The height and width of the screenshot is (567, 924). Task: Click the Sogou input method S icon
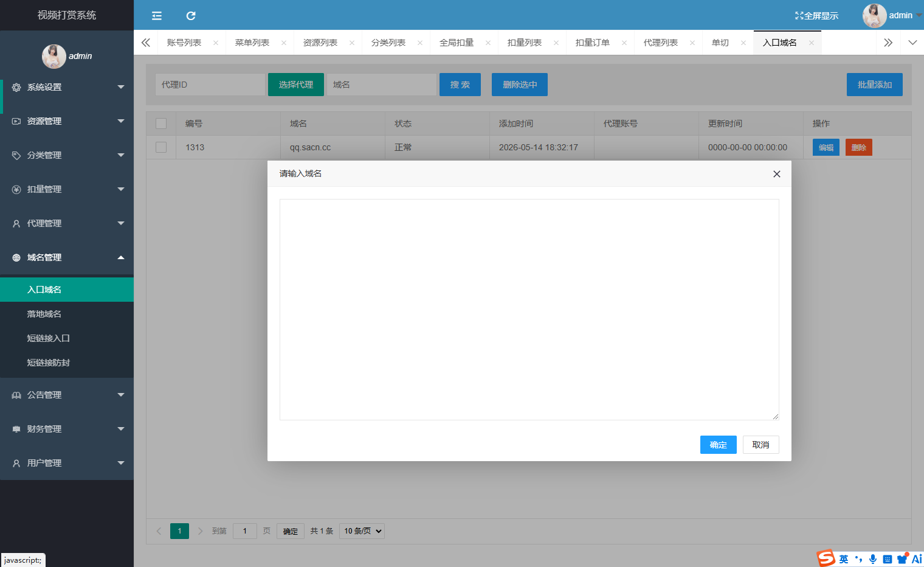(x=826, y=558)
